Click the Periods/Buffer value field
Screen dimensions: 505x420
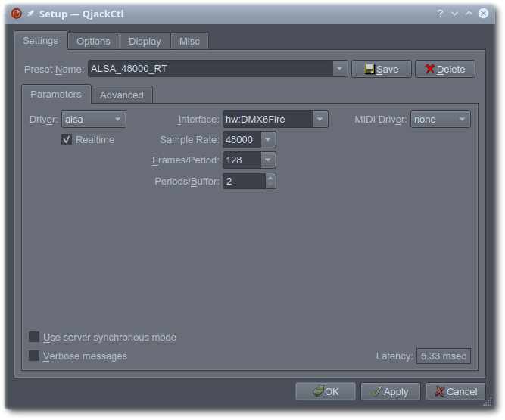pos(245,181)
